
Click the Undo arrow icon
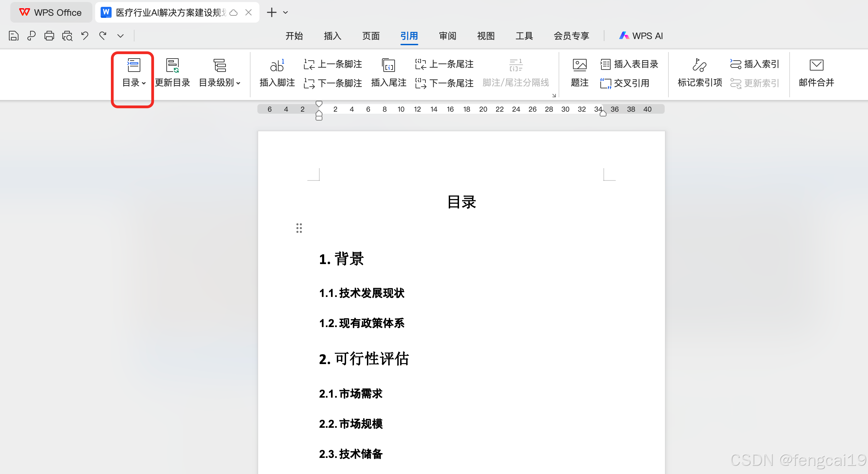(85, 36)
